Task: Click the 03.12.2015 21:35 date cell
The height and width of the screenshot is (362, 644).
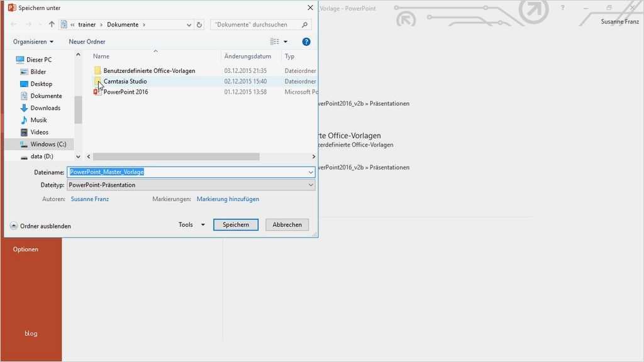Action: click(246, 70)
